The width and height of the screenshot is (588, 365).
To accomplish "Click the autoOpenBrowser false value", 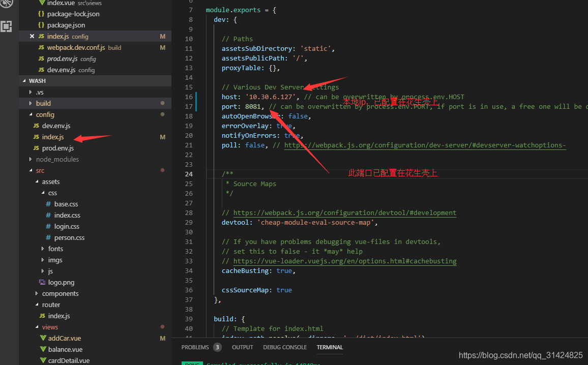I will click(298, 116).
